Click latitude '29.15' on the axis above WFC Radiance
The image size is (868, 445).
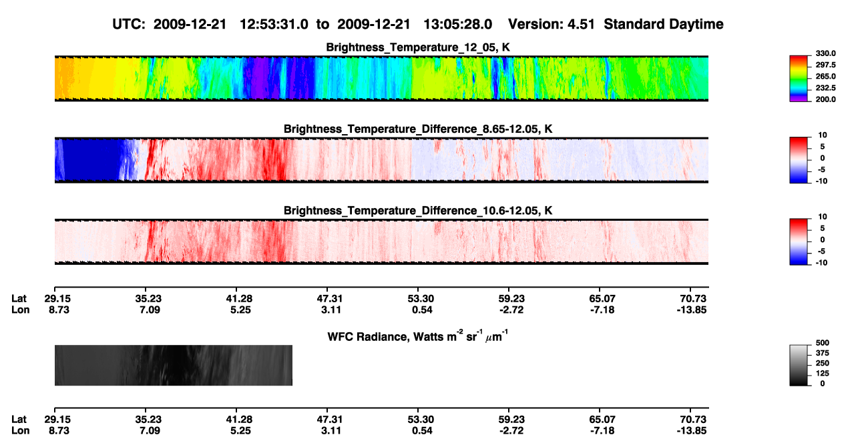(x=57, y=299)
